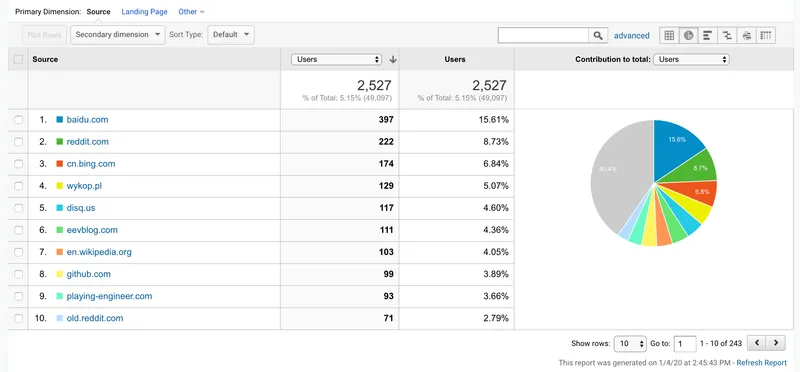Click the search magnifier button
The width and height of the screenshot is (800, 372).
tap(598, 35)
